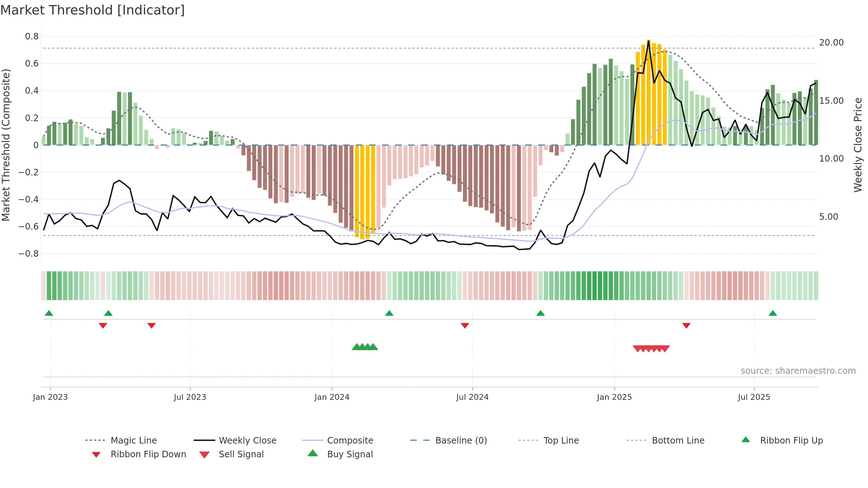Image resolution: width=868 pixels, height=488 pixels.
Task: Toggle the Baseline (0) legend entry
Action: tap(448, 440)
